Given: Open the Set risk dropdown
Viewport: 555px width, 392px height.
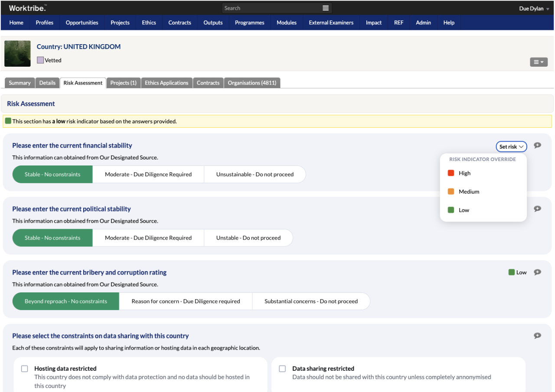Looking at the screenshot, I should 511,146.
